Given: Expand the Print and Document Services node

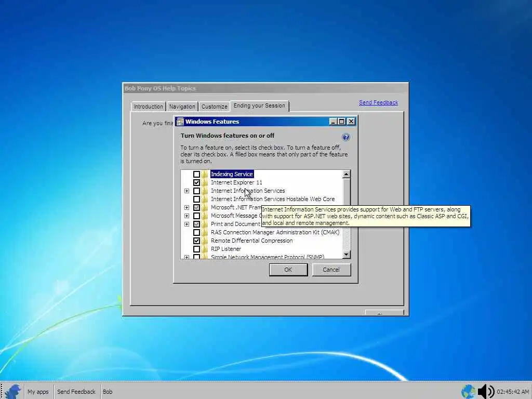Looking at the screenshot, I should (187, 224).
